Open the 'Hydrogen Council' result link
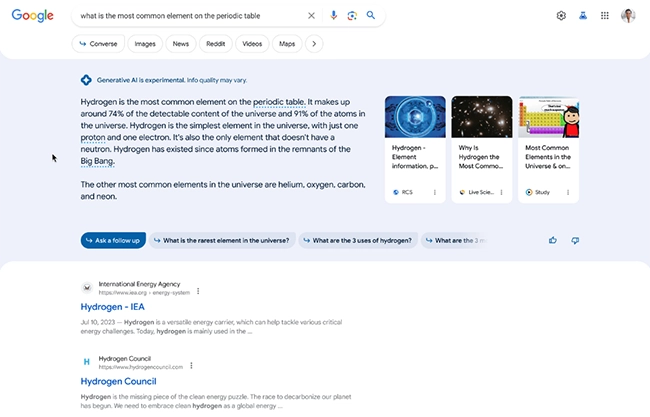 118,381
